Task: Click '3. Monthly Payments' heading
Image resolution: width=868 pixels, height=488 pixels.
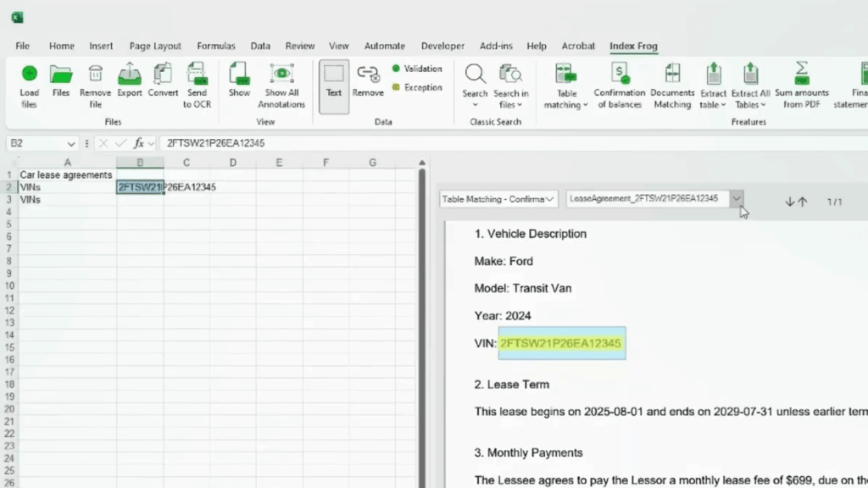Action: 528,452
